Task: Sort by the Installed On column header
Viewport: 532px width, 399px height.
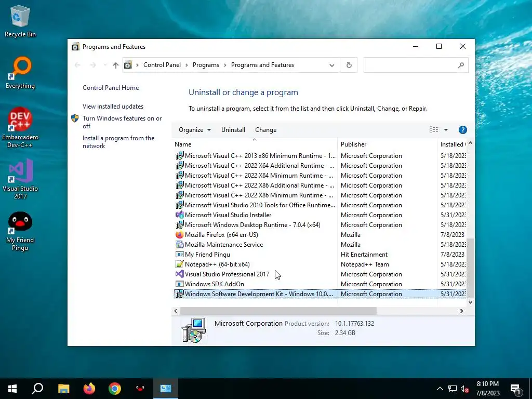Action: 452,144
